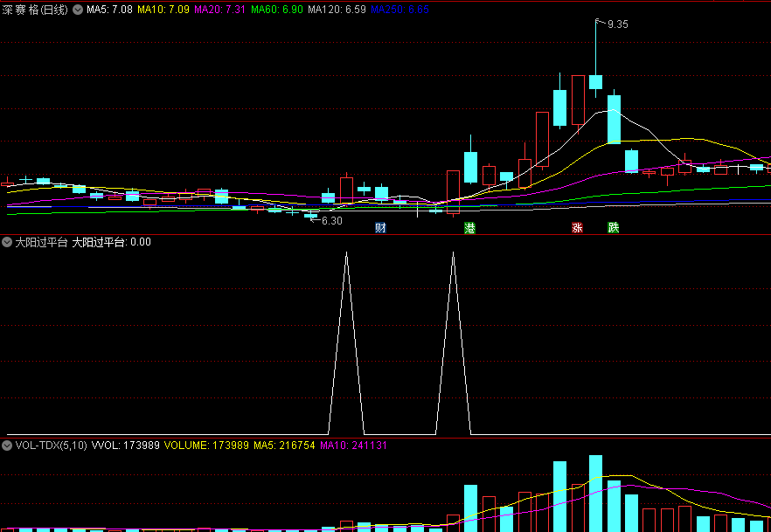The width and height of the screenshot is (771, 532).
Task: Open the VOL-TDX indicator dropdown arrow
Action: coord(7,446)
